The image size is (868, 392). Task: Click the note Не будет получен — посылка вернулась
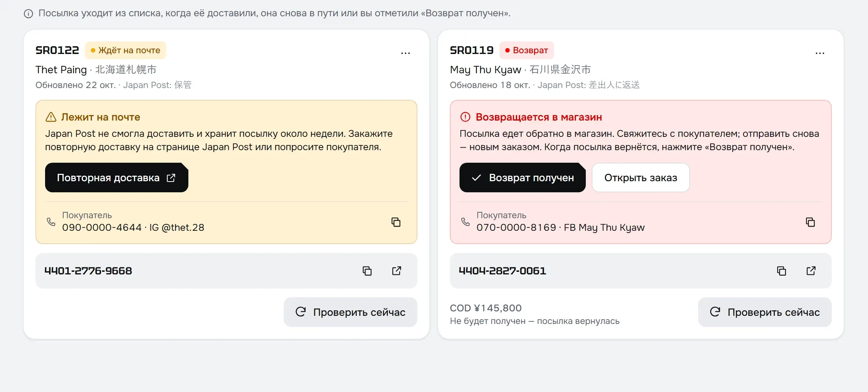(x=535, y=321)
